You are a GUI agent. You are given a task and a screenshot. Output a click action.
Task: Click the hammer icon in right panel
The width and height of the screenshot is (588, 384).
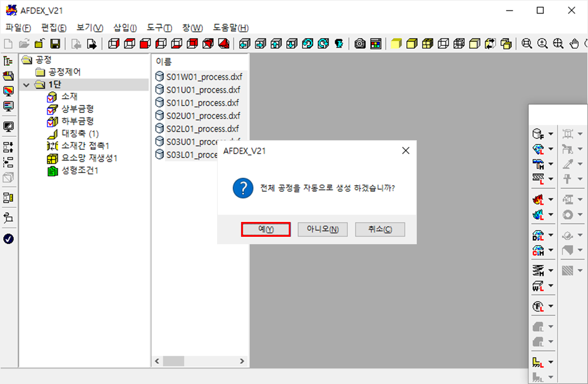538,164
